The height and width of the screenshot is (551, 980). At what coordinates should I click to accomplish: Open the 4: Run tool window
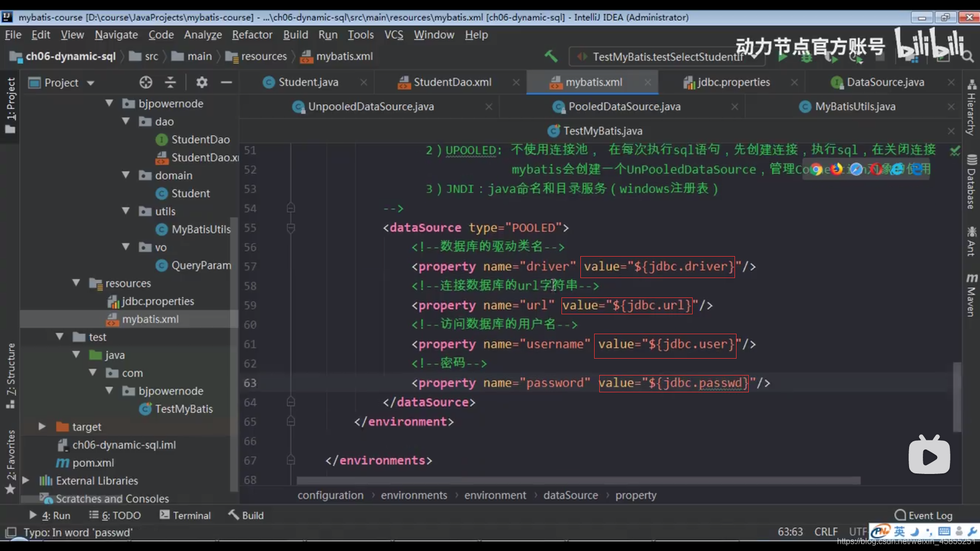pyautogui.click(x=50, y=515)
